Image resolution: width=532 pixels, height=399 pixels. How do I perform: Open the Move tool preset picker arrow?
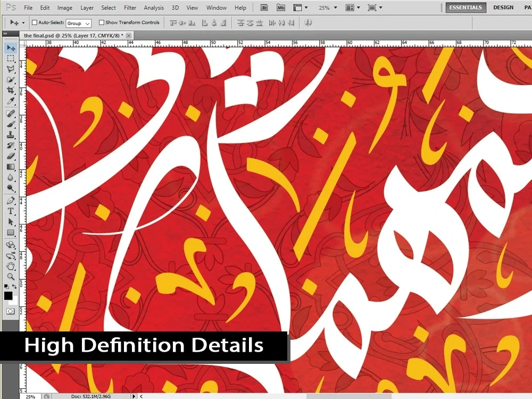coord(23,23)
